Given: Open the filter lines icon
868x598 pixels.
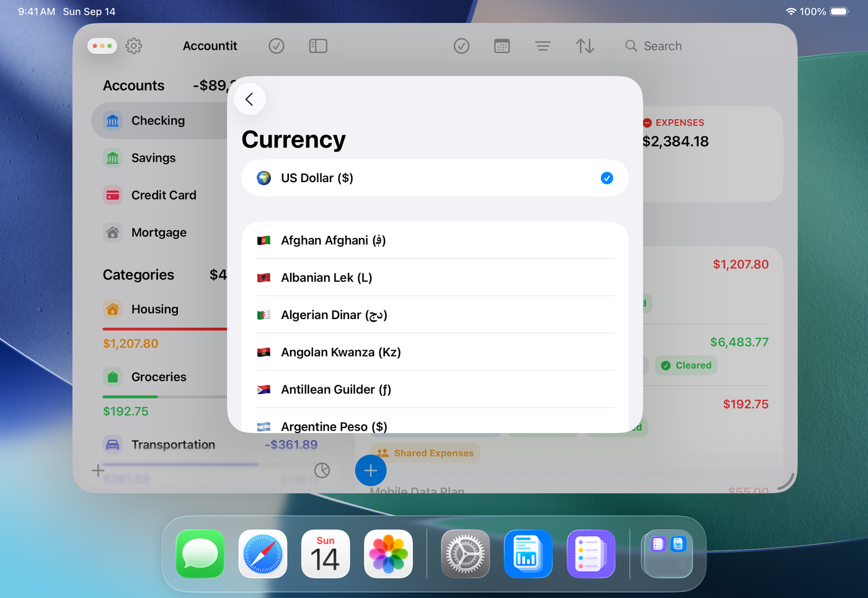Looking at the screenshot, I should pyautogui.click(x=542, y=46).
